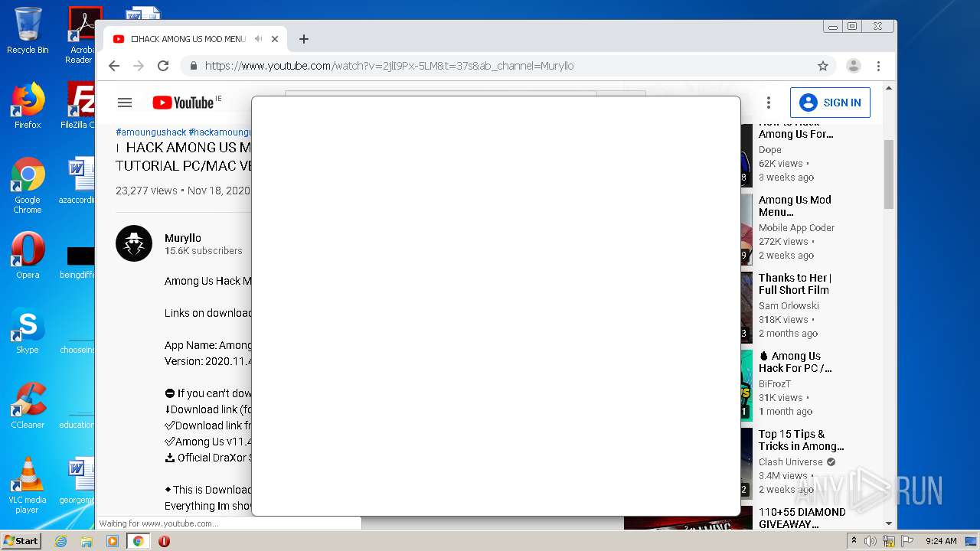Open the Dope channel video 'Among Us For'
The height and width of the screenshot is (551, 980).
coord(795,129)
